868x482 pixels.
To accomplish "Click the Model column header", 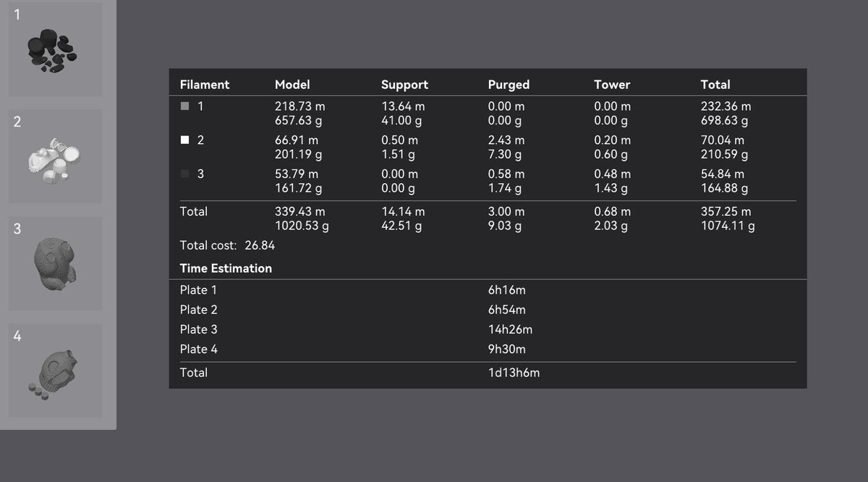I will pos(292,85).
